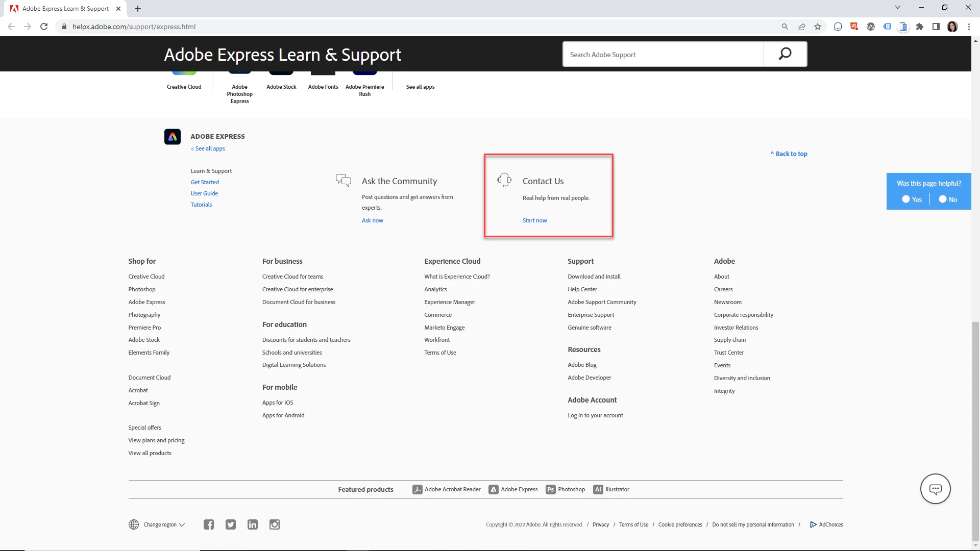Open the tab search chevron in the title bar

(898, 8)
